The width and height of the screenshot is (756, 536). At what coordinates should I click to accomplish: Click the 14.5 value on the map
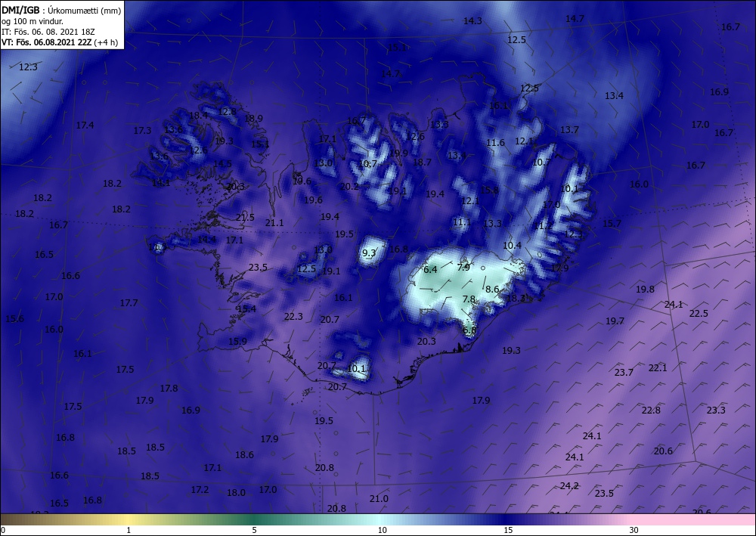[x=222, y=164]
